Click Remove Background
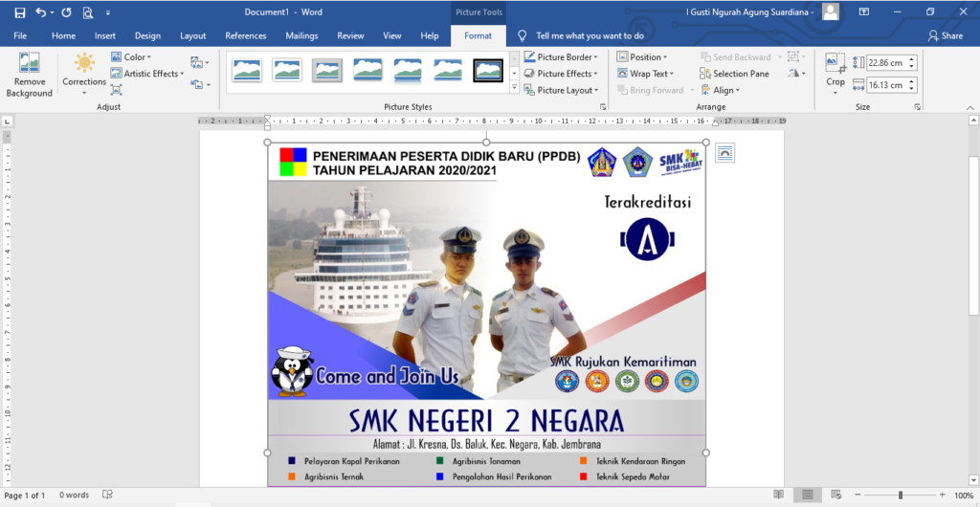This screenshot has height=507, width=980. pyautogui.click(x=29, y=76)
